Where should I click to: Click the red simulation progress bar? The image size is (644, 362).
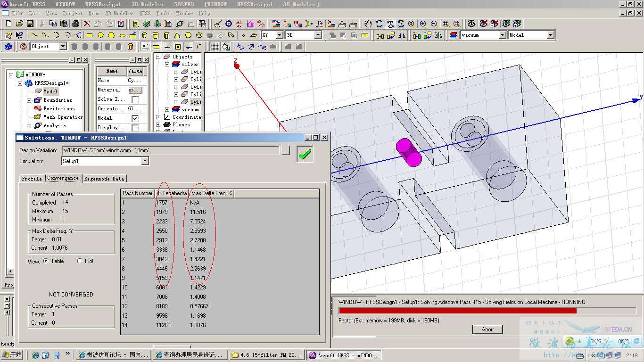click(x=457, y=311)
